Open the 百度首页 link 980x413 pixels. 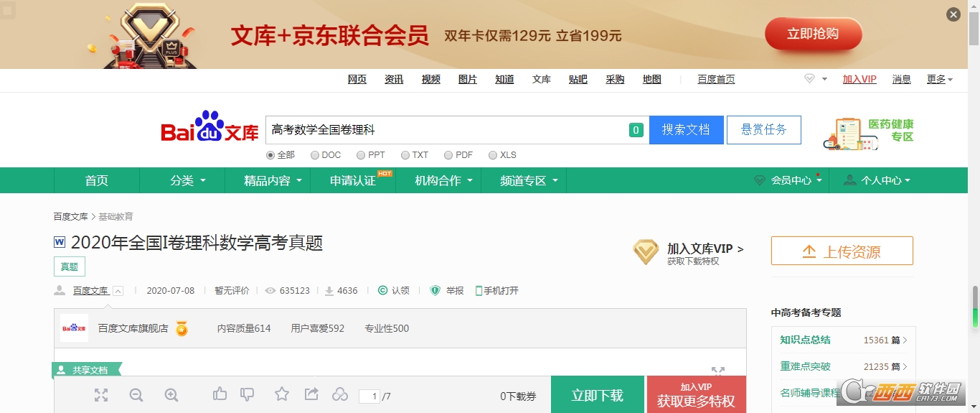click(x=717, y=80)
